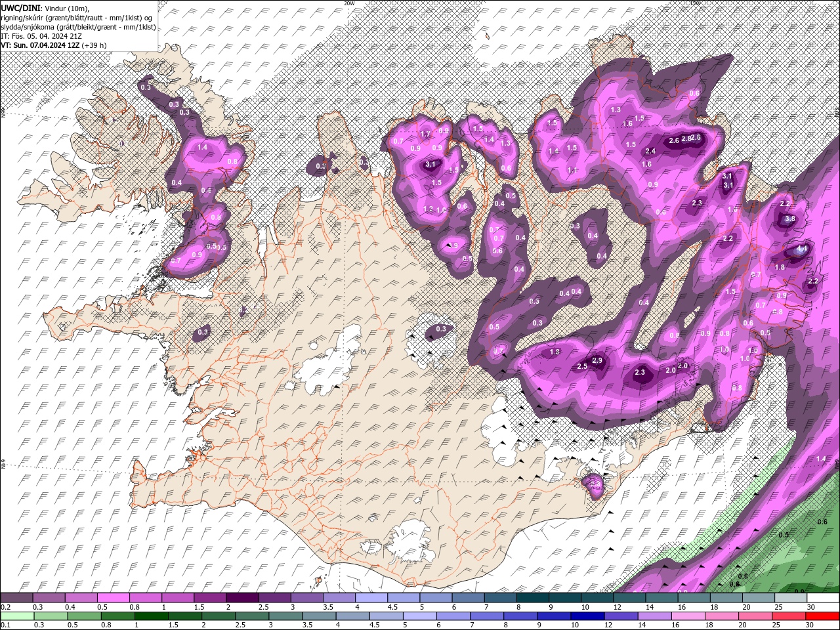The height and width of the screenshot is (630, 840).
Task: Click the bright pink 0.5 swatch in the snow legend
Action: pos(114,598)
